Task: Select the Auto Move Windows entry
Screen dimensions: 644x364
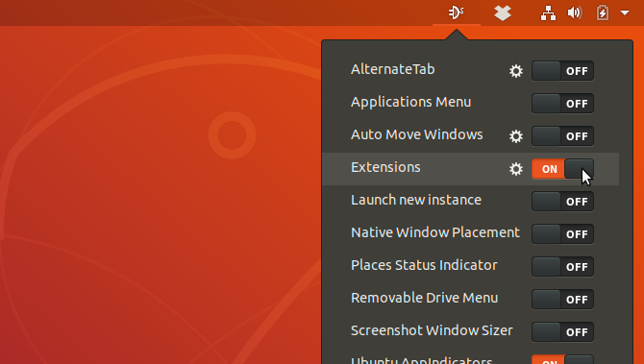Action: click(417, 134)
